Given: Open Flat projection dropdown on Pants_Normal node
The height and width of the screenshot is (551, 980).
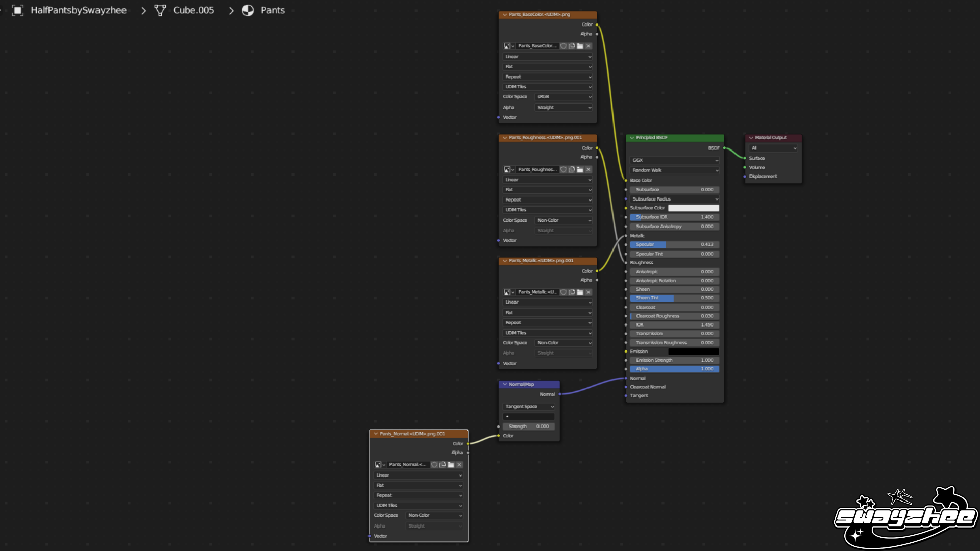Looking at the screenshot, I should pos(419,486).
